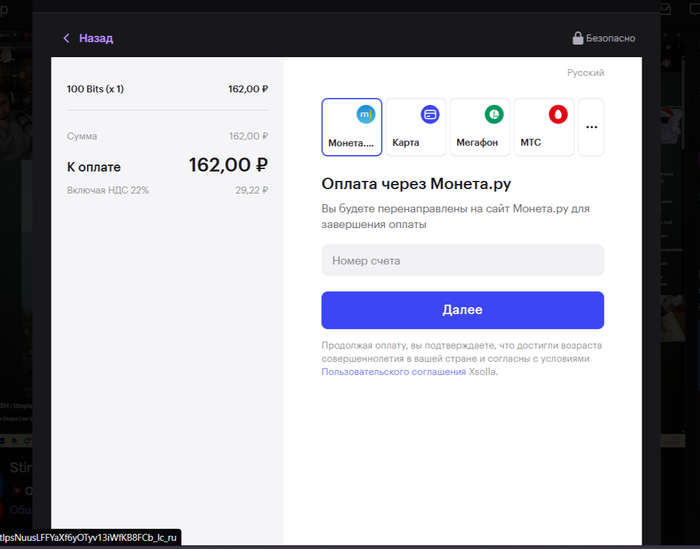Click the 162,00 ₽ К оплате total

point(228,165)
